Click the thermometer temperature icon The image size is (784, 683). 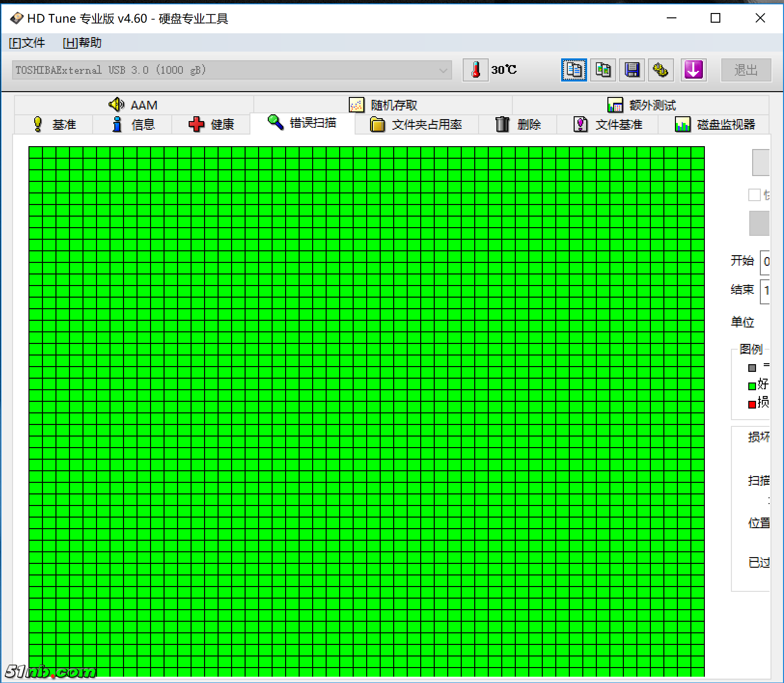(476, 70)
